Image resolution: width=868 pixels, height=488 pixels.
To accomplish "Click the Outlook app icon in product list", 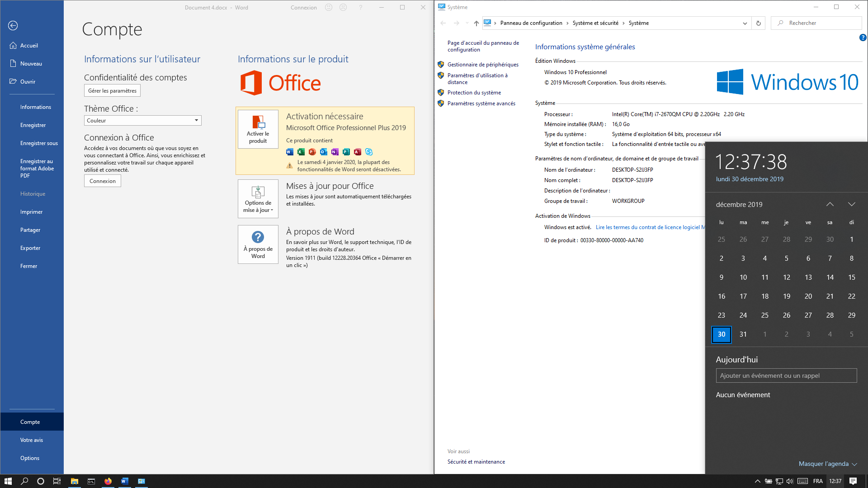I will [324, 152].
